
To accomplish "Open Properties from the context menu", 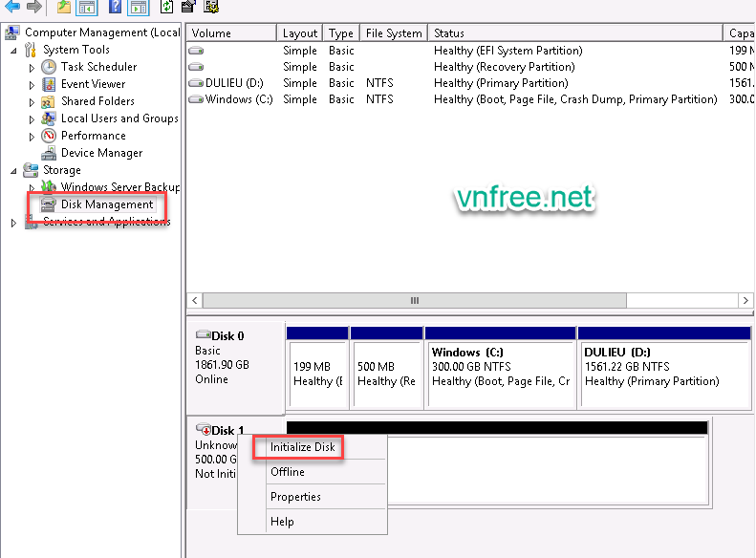I will click(295, 497).
